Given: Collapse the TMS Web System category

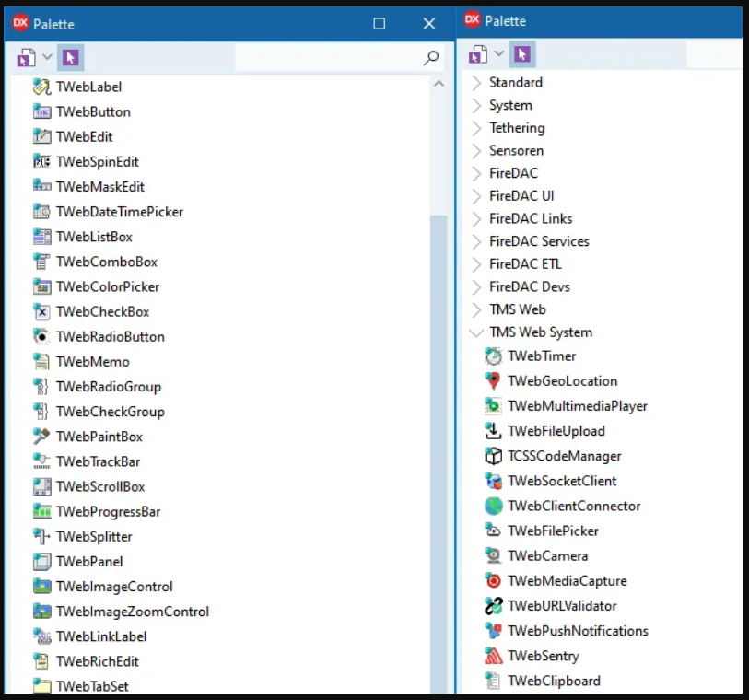Looking at the screenshot, I should (475, 332).
